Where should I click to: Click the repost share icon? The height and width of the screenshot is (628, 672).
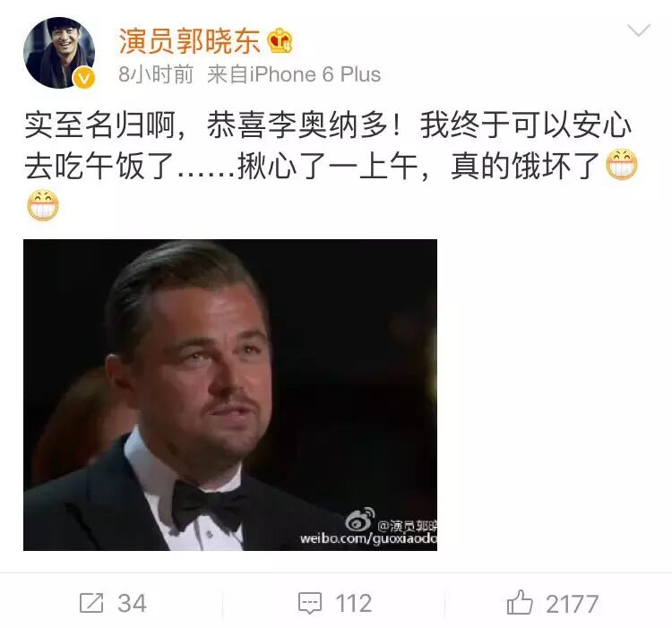pyautogui.click(x=91, y=603)
